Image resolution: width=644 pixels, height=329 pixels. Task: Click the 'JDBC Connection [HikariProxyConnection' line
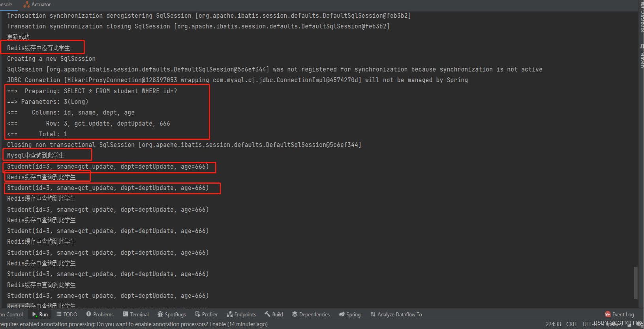pos(237,80)
